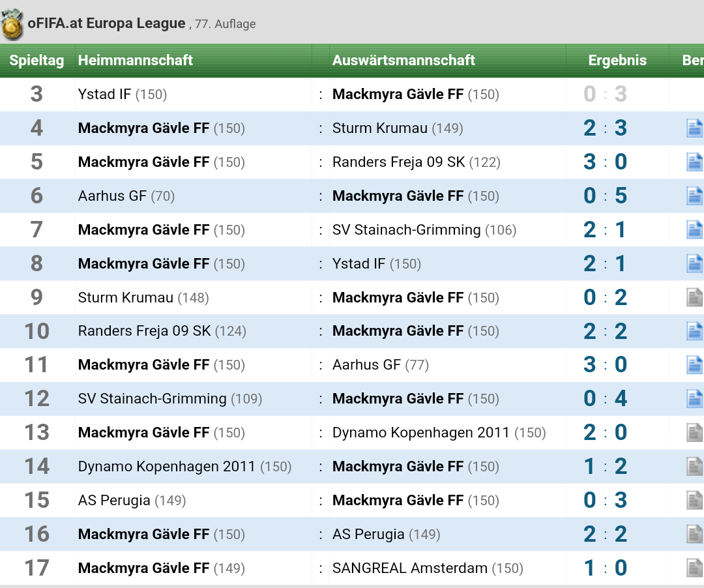Open match report icon for Spieltag 5
This screenshot has width=704, height=588.
click(695, 162)
